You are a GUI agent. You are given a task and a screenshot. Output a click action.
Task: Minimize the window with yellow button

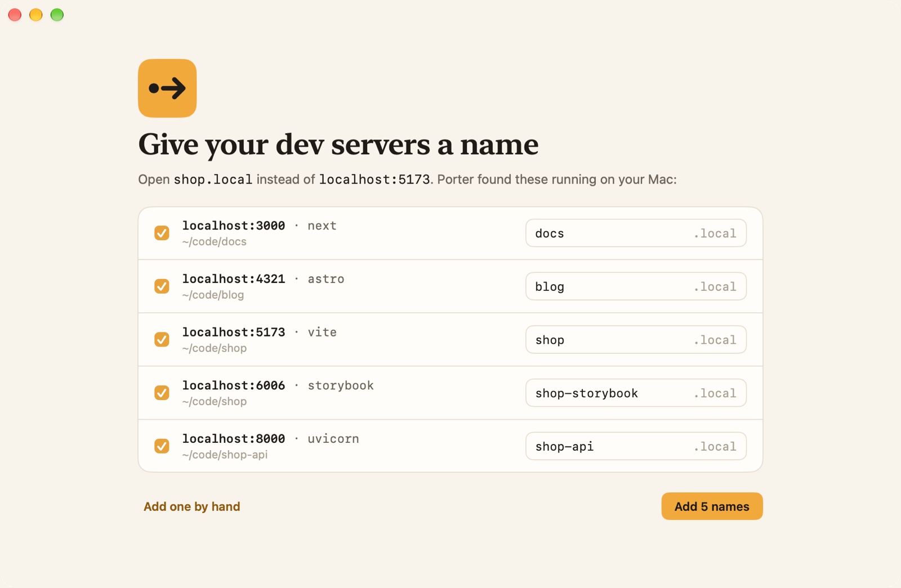tap(36, 15)
